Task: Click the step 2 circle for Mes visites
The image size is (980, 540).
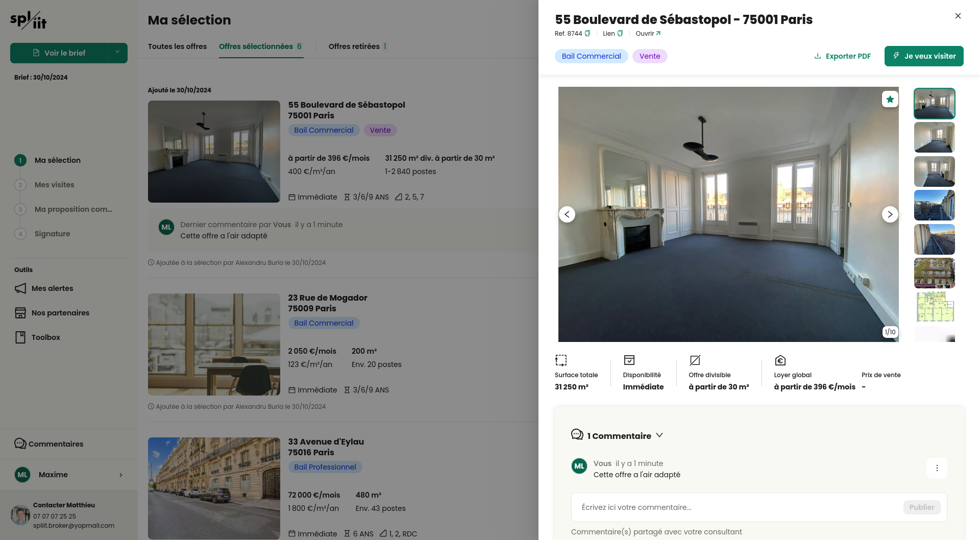Action: pyautogui.click(x=20, y=185)
